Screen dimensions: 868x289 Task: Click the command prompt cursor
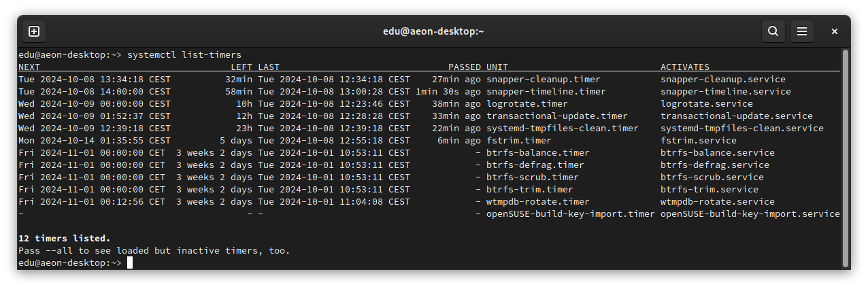pos(130,263)
